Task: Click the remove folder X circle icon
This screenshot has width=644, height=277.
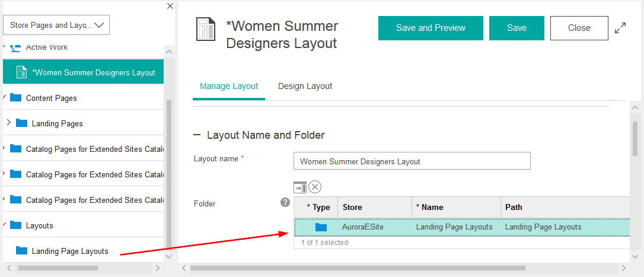Action: pos(315,187)
